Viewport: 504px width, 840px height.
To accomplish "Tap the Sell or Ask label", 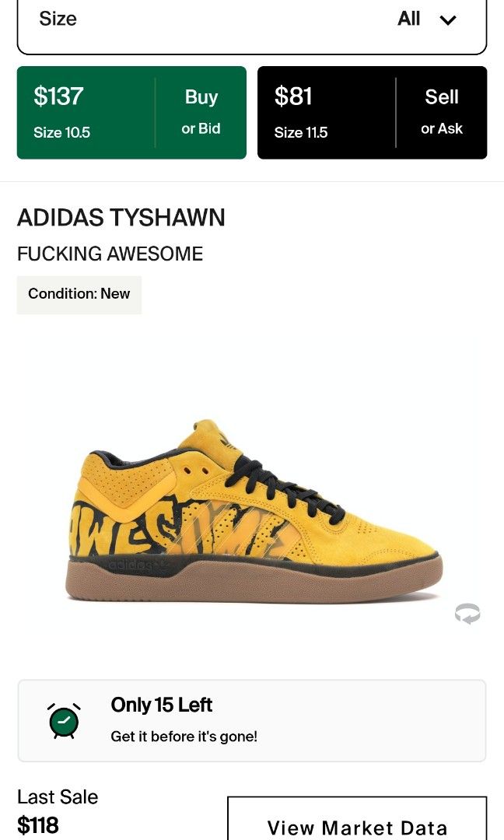I will (x=441, y=112).
